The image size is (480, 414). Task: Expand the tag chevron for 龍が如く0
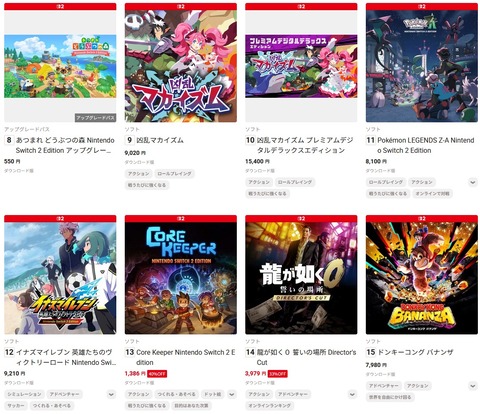click(352, 394)
